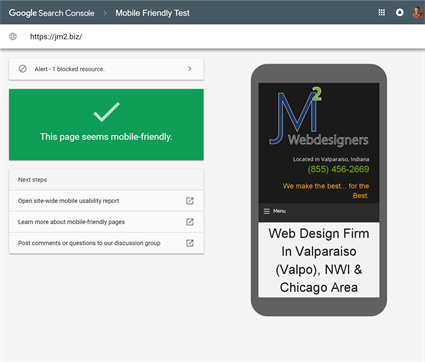Image resolution: width=425 pixels, height=362 pixels.
Task: Click the user account avatar
Action: tap(418, 13)
